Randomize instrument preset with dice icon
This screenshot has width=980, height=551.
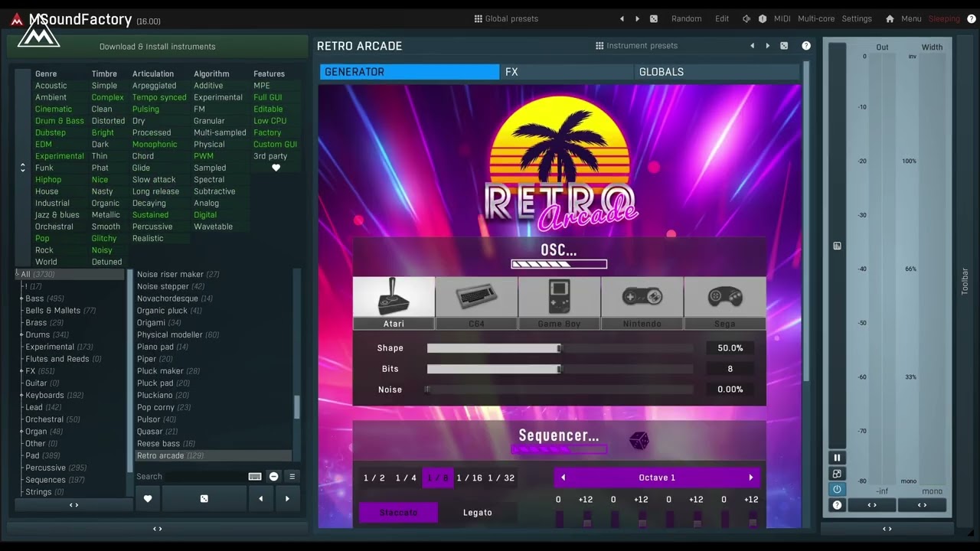[784, 46]
